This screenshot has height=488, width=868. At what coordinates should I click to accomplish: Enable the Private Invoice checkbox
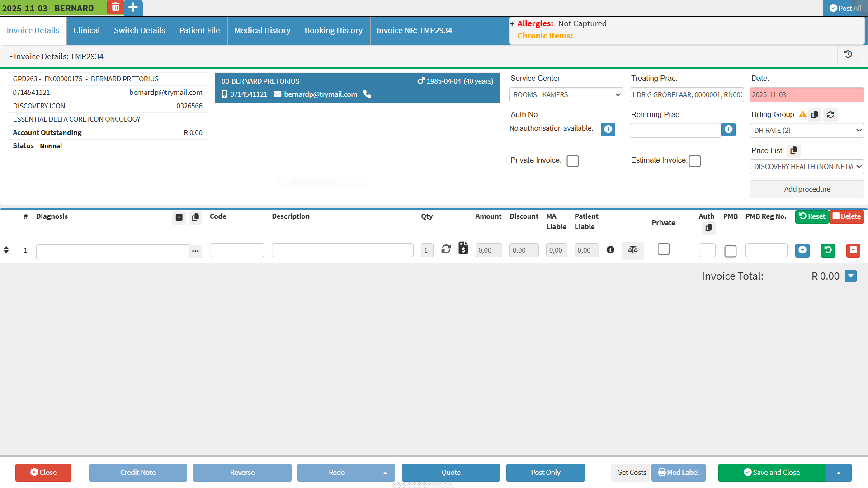(x=572, y=161)
